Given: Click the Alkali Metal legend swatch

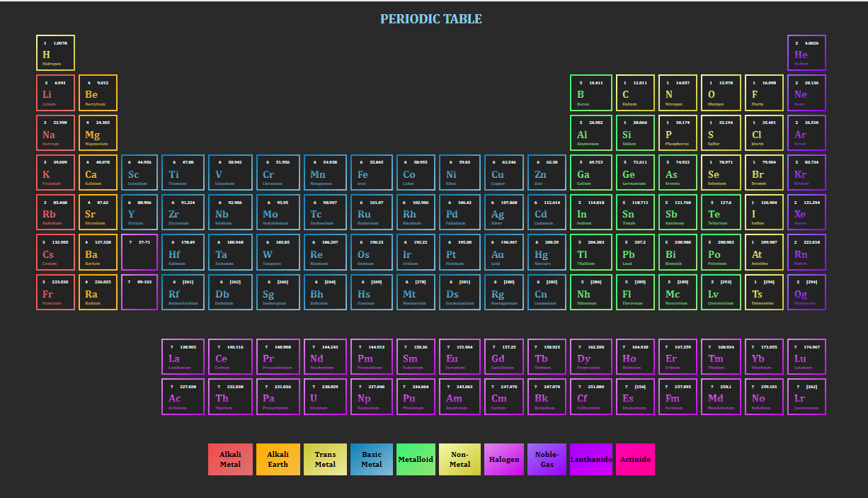Looking at the screenshot, I should coord(230,460).
